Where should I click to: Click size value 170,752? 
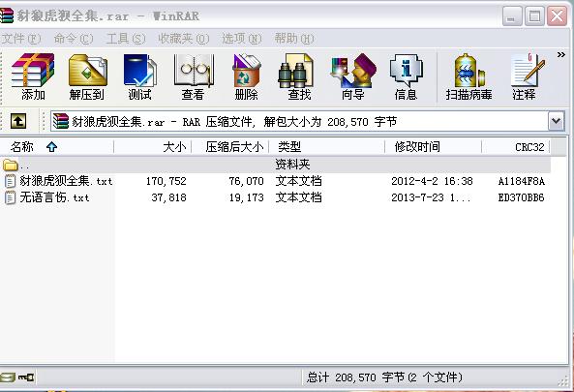[x=166, y=181]
